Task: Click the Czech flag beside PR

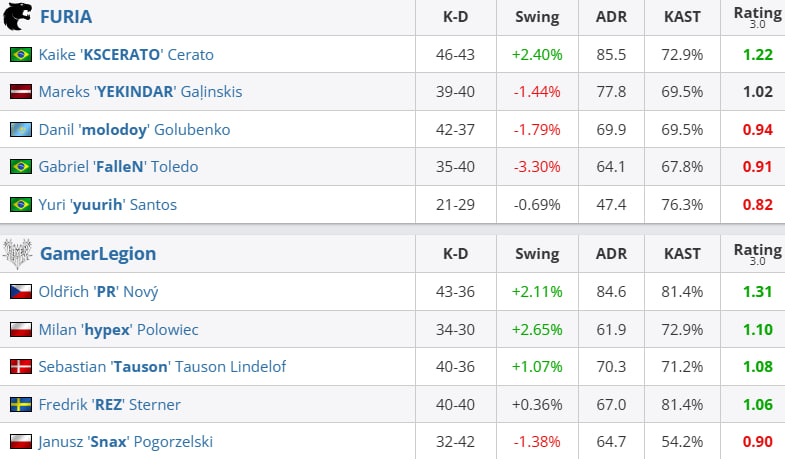Action: coord(20,292)
